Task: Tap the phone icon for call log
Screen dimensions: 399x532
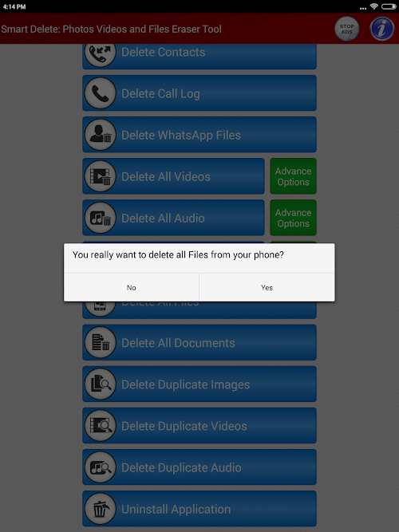Action: point(101,93)
